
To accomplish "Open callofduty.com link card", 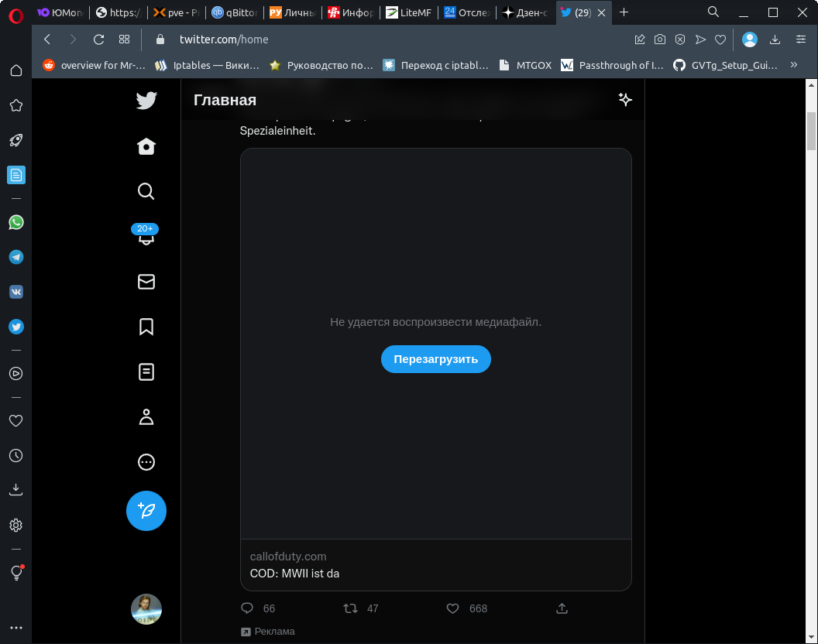I will [x=435, y=565].
